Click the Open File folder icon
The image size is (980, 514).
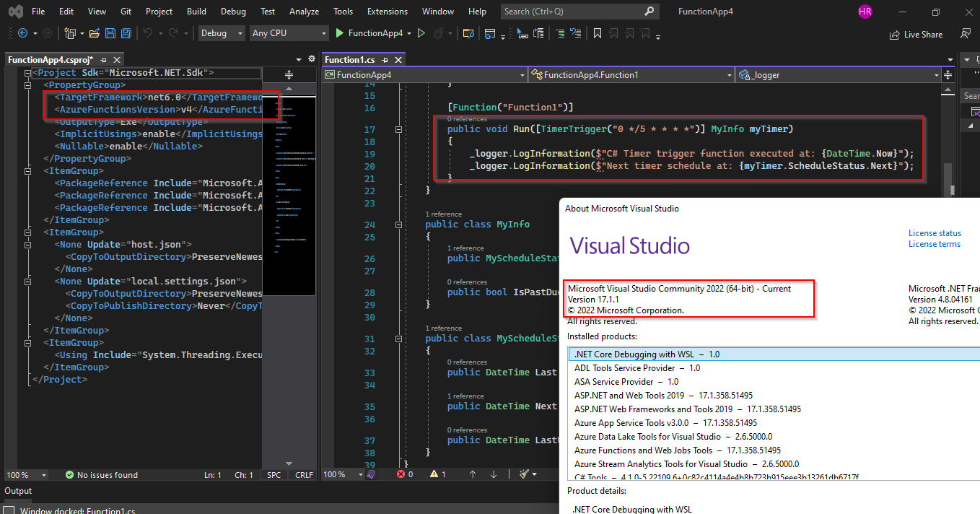pyautogui.click(x=95, y=33)
